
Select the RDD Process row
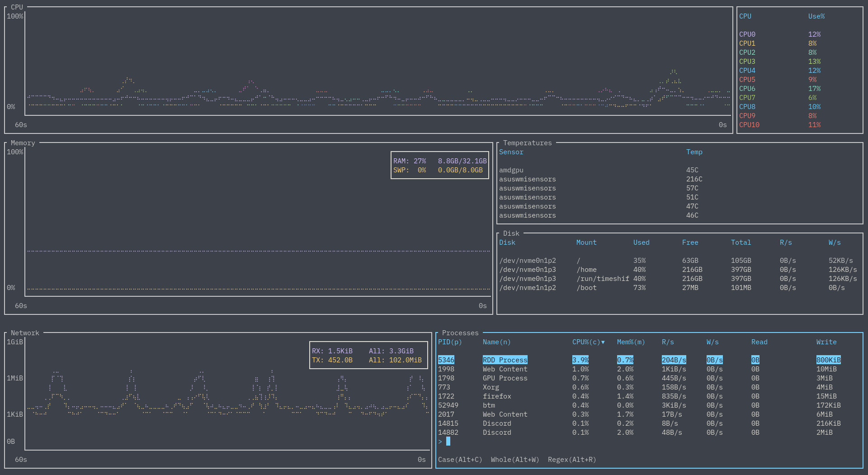[x=649, y=360]
